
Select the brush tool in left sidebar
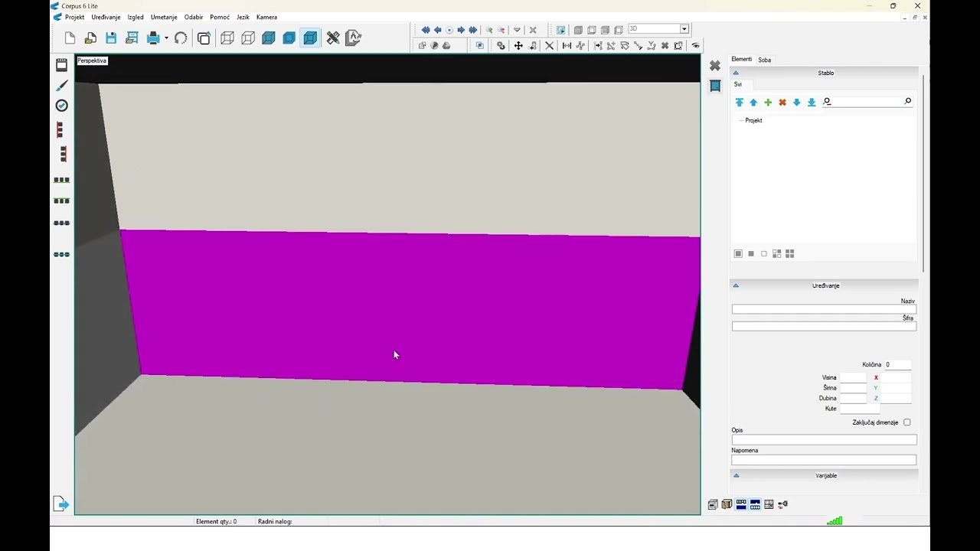coord(62,86)
